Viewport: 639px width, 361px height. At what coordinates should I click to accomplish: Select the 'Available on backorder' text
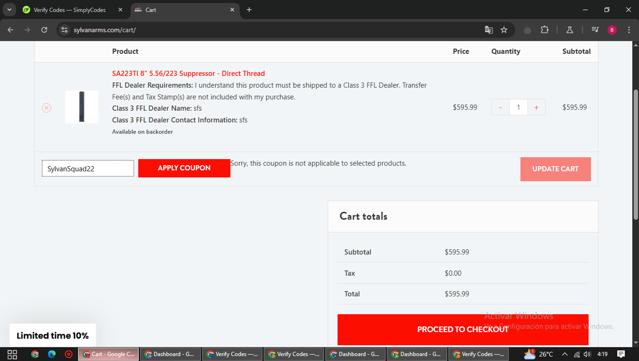coord(142,132)
